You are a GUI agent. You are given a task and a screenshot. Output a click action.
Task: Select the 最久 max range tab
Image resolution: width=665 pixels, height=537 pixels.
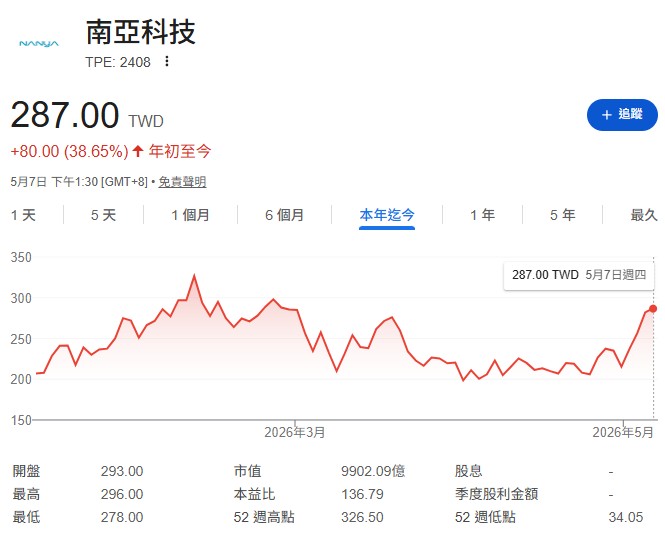coord(644,215)
